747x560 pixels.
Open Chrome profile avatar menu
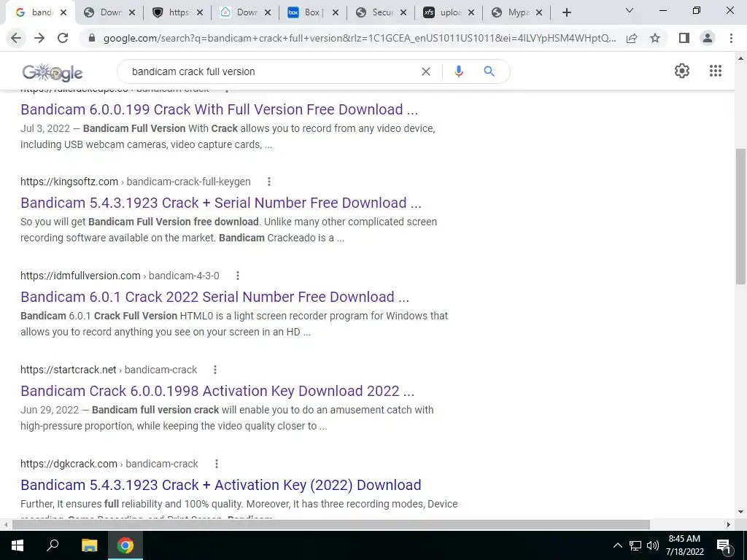(708, 38)
